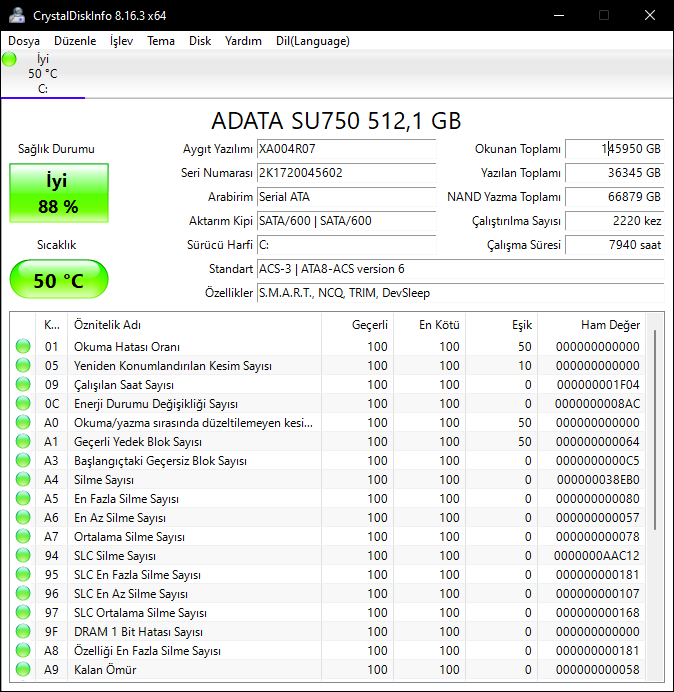Click the Geçerli column header
674x692 pixels.
coord(358,325)
